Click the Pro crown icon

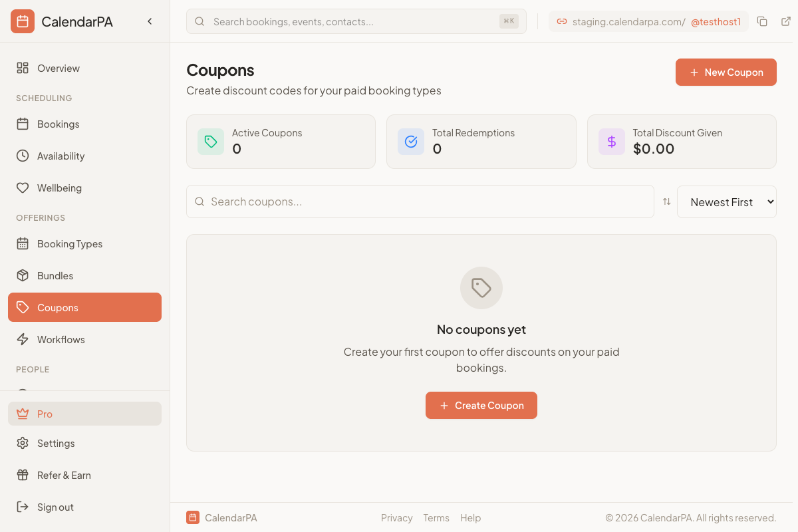22,414
